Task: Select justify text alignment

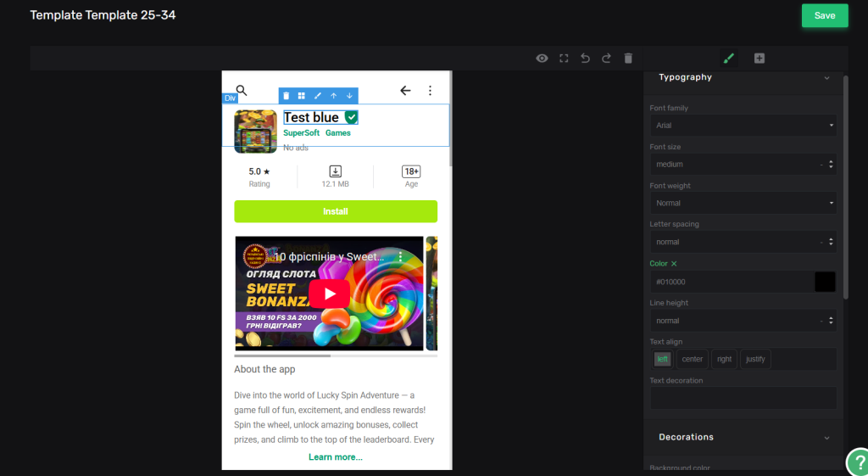Action: (754, 359)
